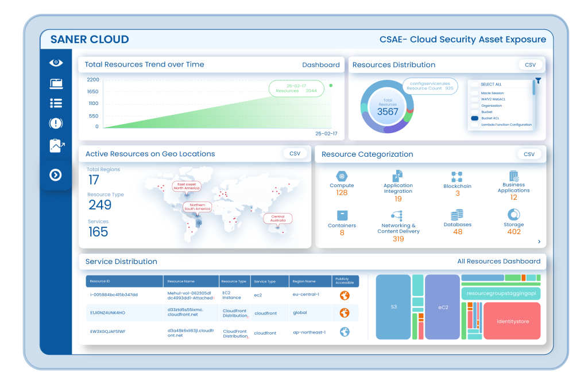The height and width of the screenshot is (392, 588).
Task: Click the Central Australia map label
Action: (278, 219)
